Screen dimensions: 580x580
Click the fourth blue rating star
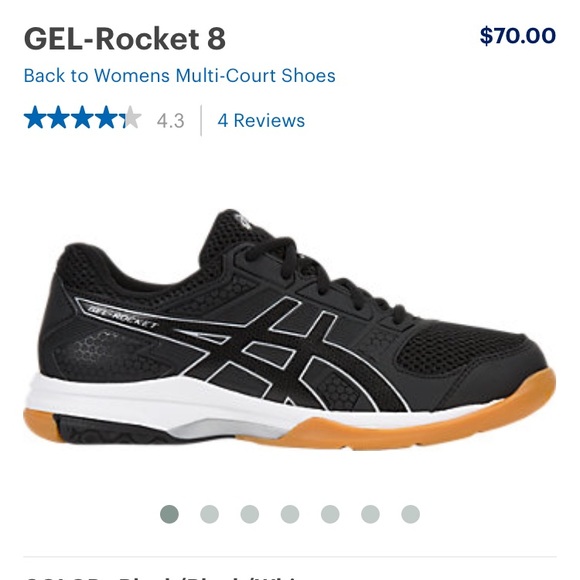click(x=107, y=117)
